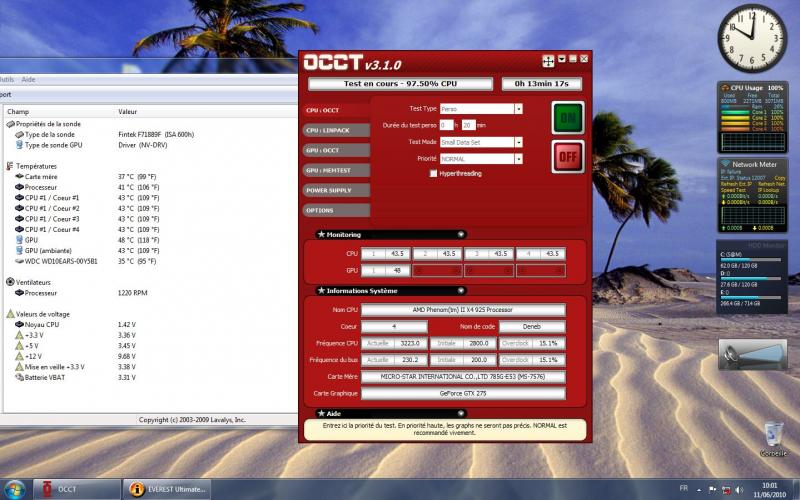Image resolution: width=800 pixels, height=500 pixels.
Task: Select the CPU : OCCT tab
Action: pos(336,110)
